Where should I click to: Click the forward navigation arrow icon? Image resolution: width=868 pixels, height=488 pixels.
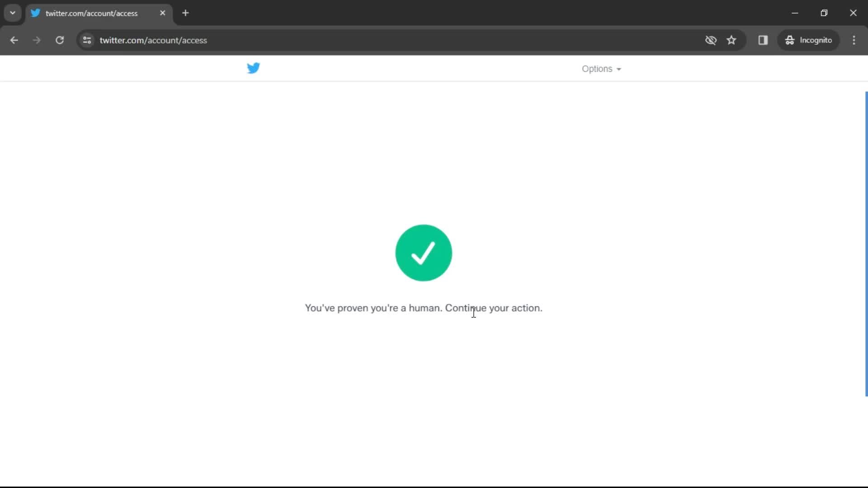pos(37,40)
